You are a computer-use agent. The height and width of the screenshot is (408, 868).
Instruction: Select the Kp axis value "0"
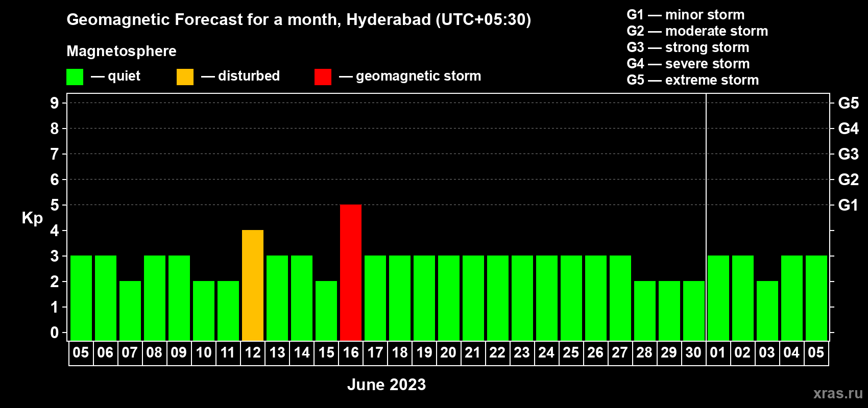pos(55,333)
